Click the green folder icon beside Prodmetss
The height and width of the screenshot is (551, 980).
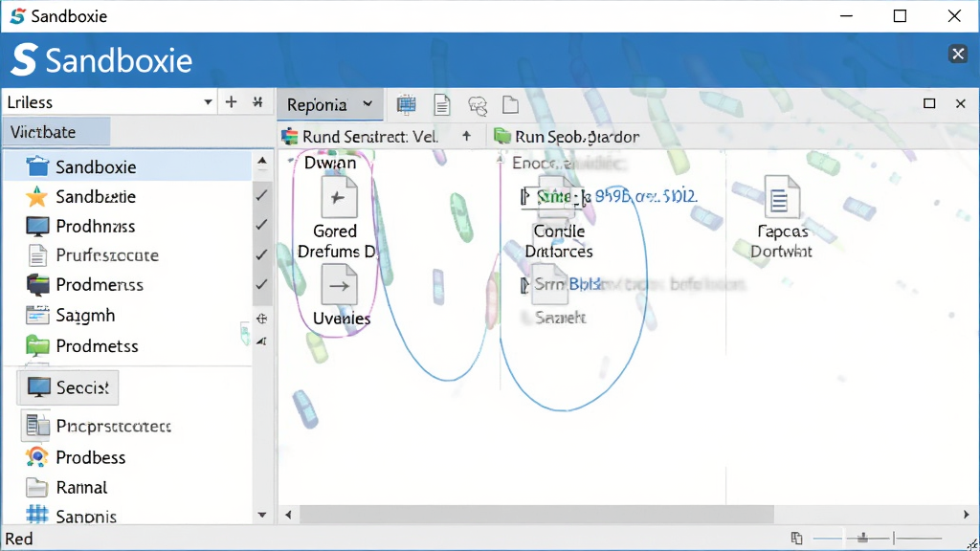(x=37, y=345)
